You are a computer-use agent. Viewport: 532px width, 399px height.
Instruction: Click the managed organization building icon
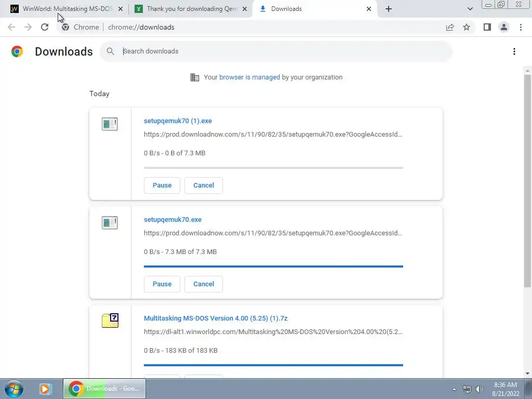pyautogui.click(x=195, y=77)
